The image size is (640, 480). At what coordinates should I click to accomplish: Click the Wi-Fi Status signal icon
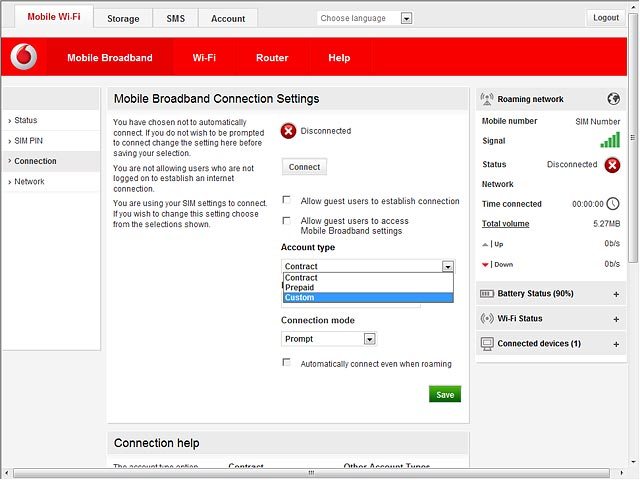(487, 318)
